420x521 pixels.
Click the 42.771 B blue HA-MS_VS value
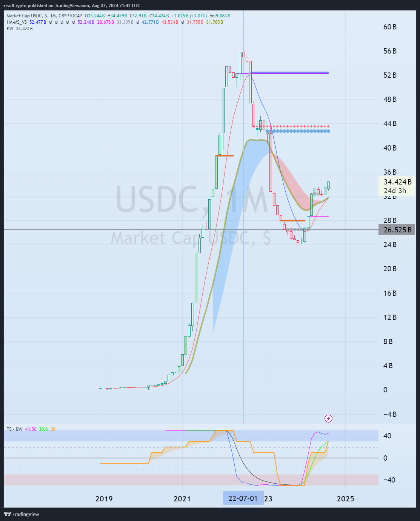(150, 22)
